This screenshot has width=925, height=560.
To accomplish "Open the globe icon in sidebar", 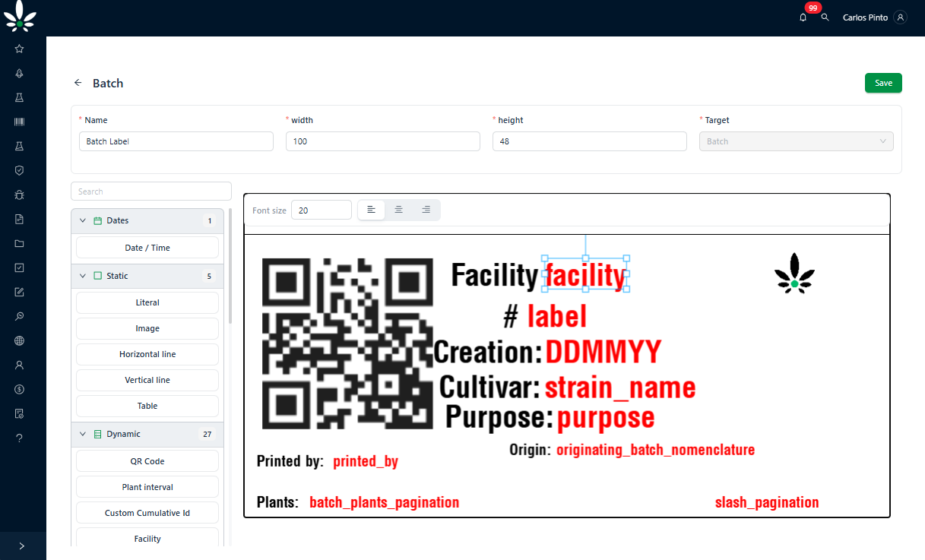I will pos(19,340).
